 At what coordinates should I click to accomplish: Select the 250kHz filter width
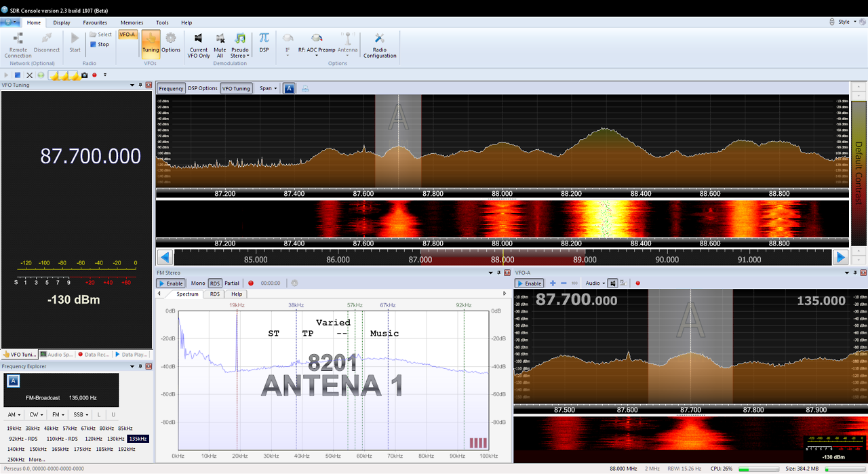pos(16,460)
